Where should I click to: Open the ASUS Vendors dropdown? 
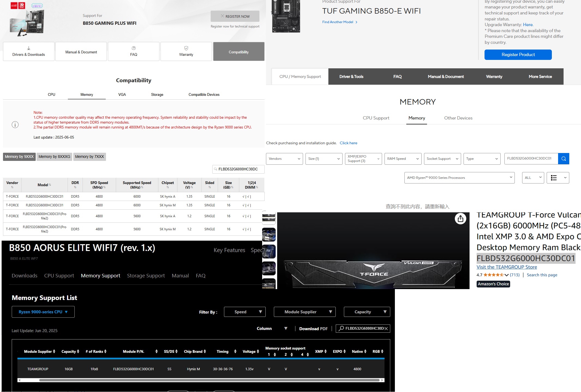(285, 159)
